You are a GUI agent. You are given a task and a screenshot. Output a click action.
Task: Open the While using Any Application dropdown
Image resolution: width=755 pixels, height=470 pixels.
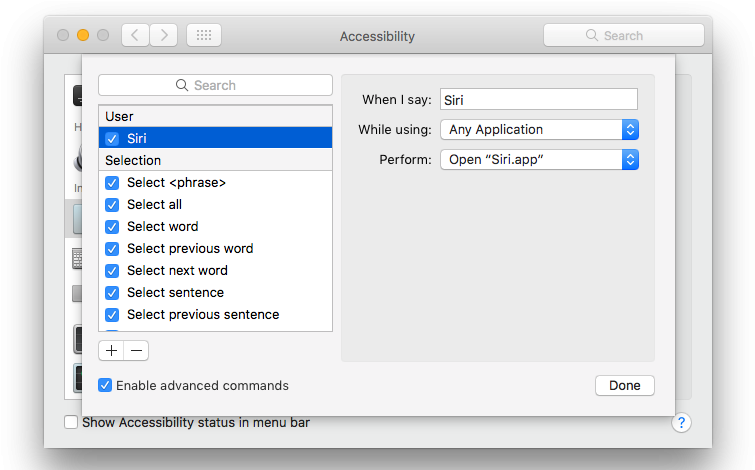[x=539, y=130]
